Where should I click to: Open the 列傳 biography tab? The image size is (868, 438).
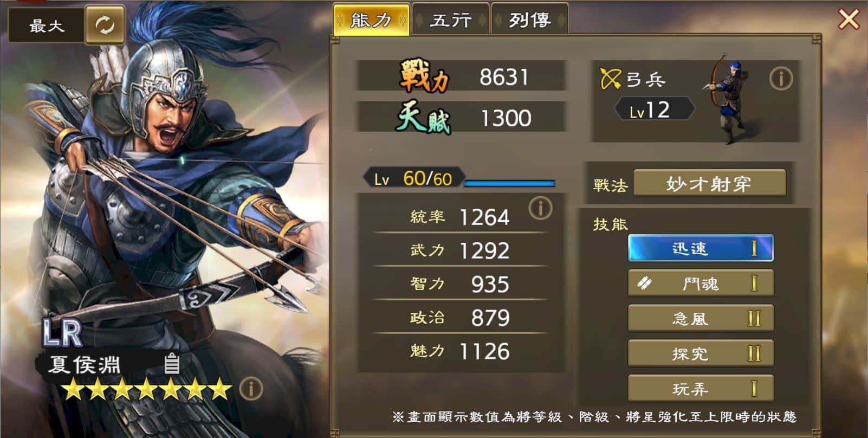(x=529, y=21)
